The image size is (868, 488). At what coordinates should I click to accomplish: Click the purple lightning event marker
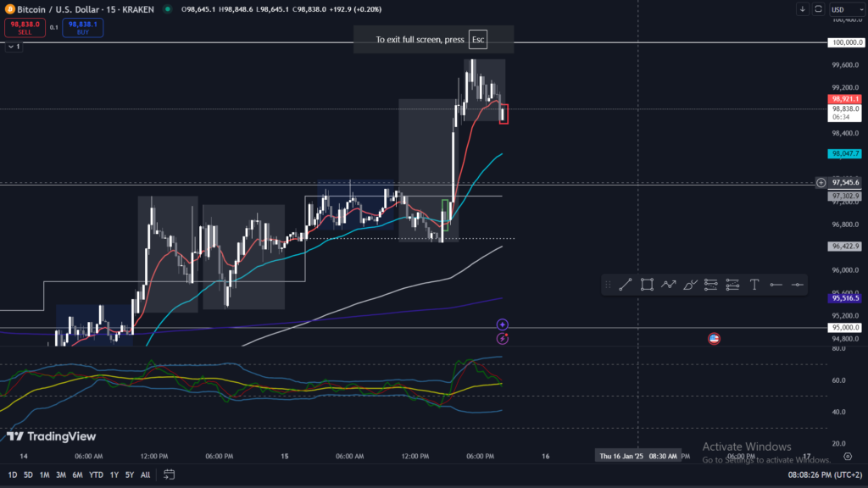pyautogui.click(x=502, y=339)
